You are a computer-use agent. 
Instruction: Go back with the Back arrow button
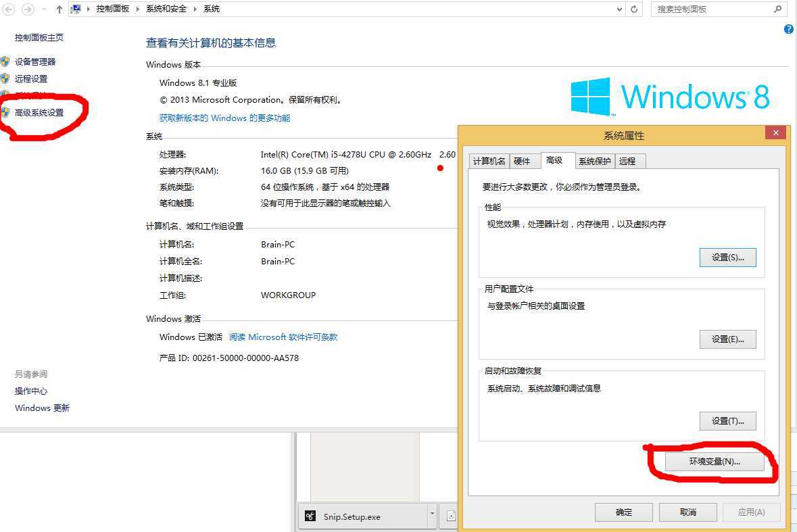coord(9,9)
